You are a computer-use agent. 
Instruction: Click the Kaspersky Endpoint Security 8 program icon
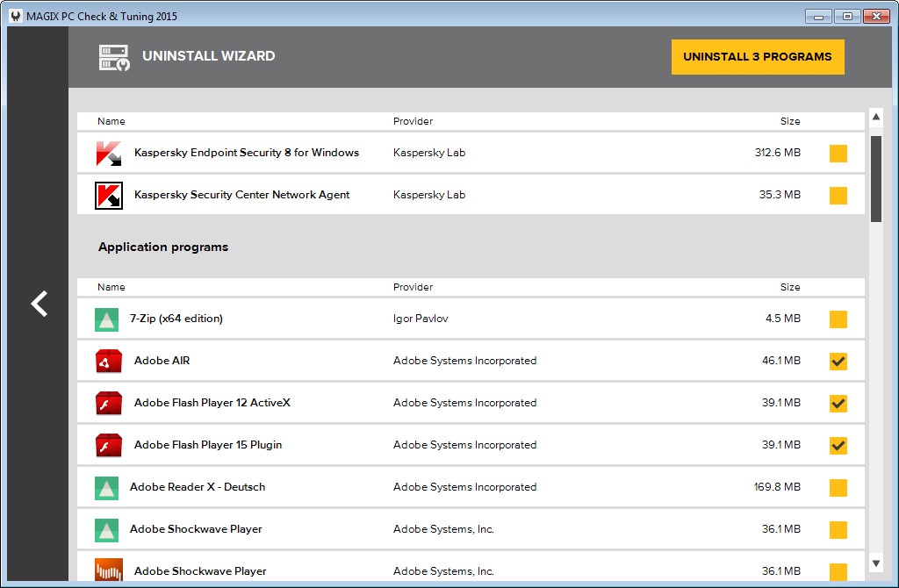(x=107, y=153)
